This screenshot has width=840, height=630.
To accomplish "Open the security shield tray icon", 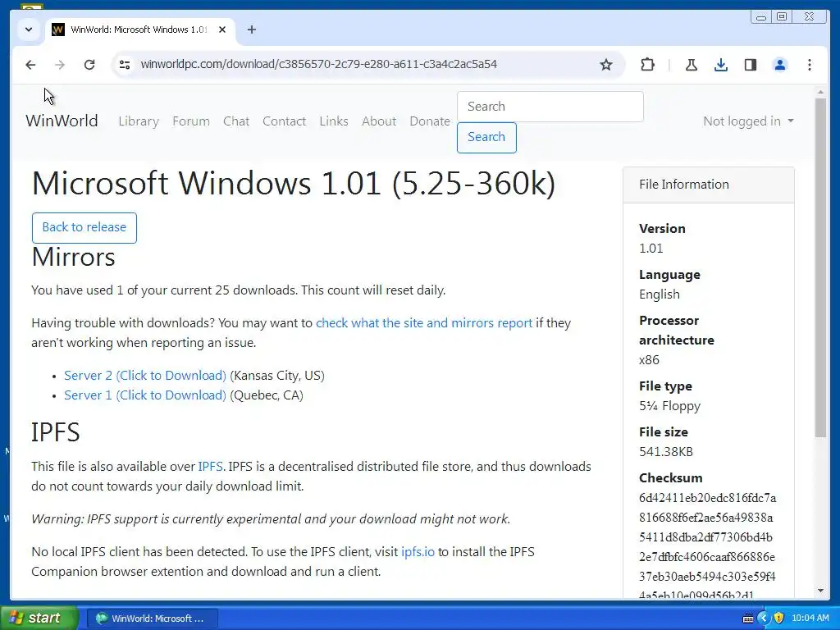I will tap(778, 619).
